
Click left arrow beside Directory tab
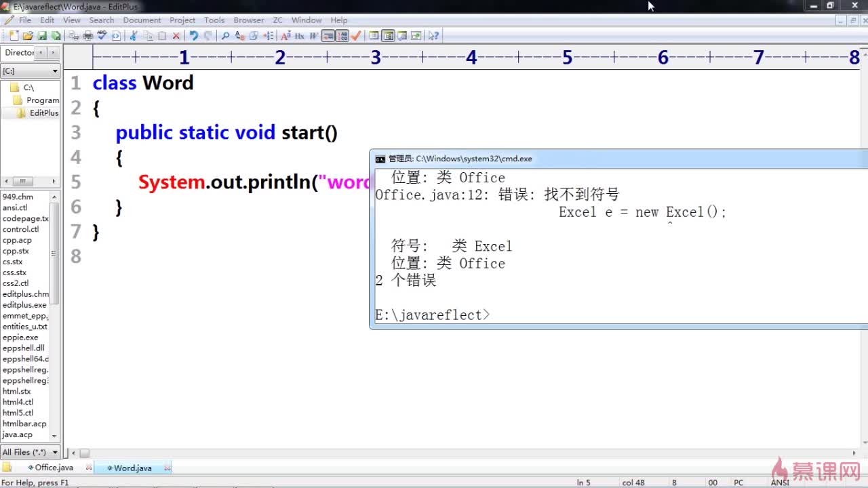click(41, 52)
